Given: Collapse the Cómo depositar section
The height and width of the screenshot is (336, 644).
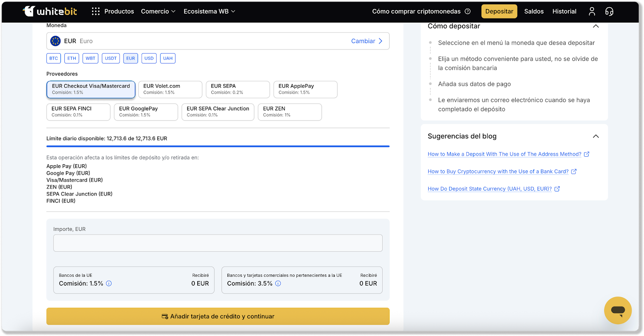Looking at the screenshot, I should coord(596,26).
